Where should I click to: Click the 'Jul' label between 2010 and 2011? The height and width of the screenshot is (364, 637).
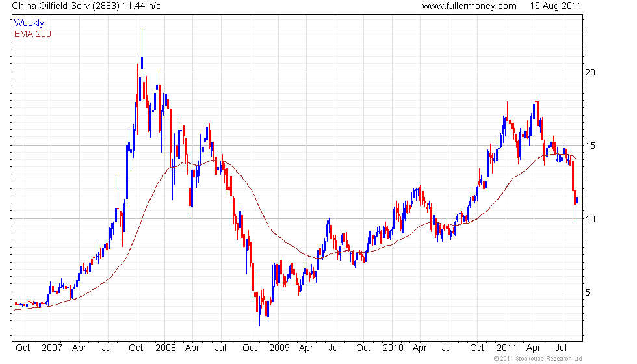point(447,348)
